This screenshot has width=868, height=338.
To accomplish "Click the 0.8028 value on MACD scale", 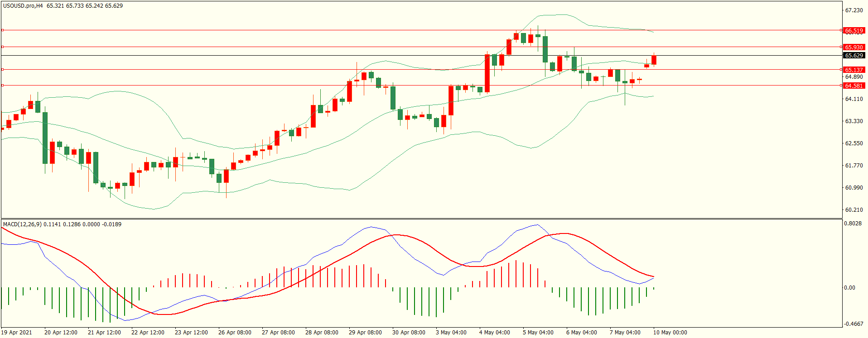I will tap(852, 224).
